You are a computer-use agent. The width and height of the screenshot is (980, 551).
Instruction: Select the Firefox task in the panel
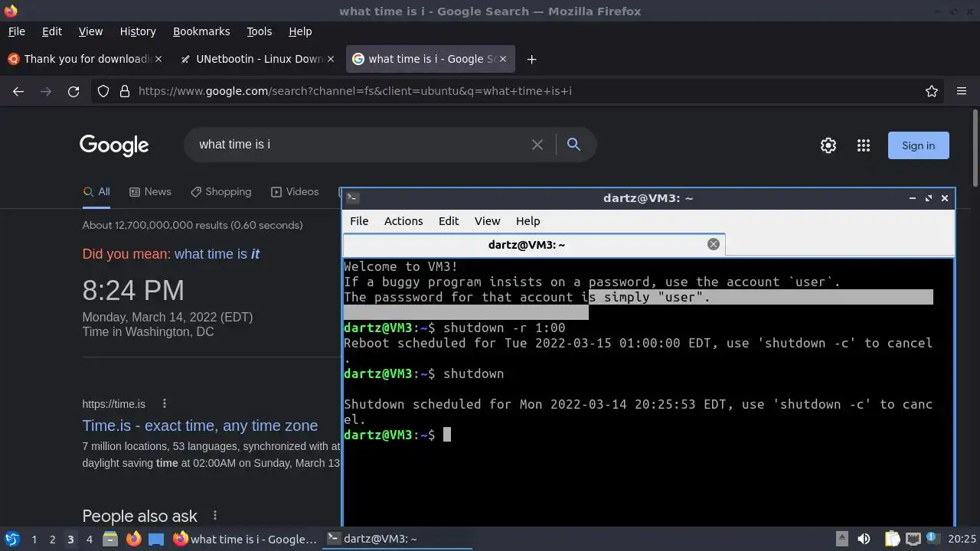click(x=245, y=539)
